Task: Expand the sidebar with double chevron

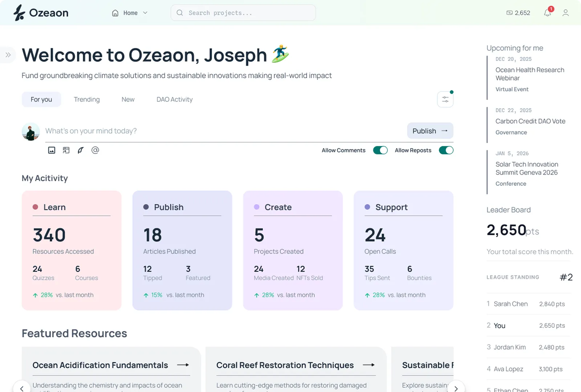Action: tap(8, 55)
